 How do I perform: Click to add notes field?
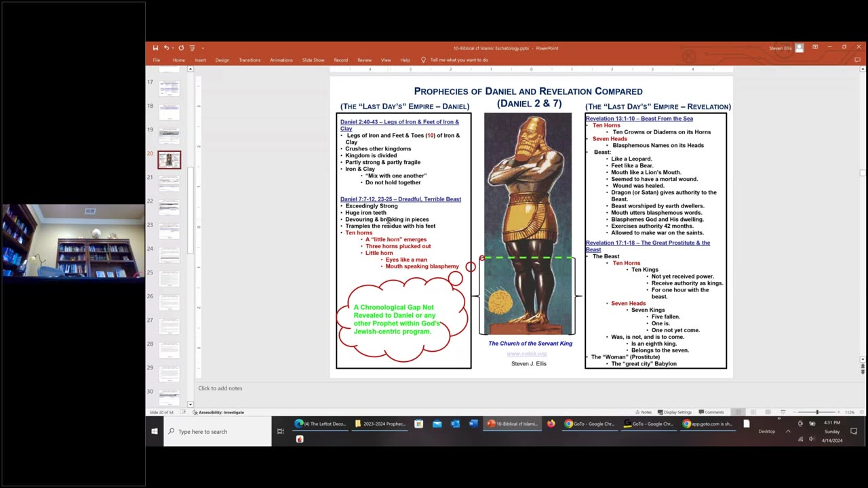[x=220, y=388]
